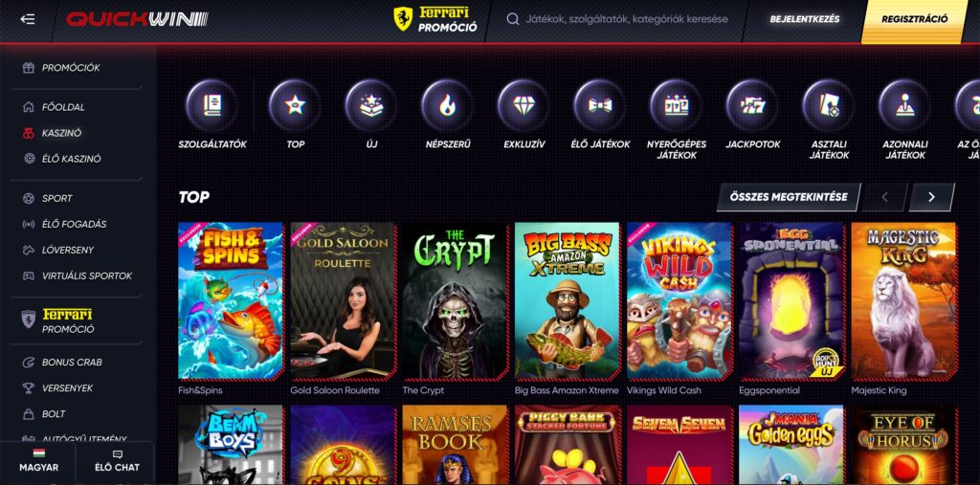Select the Azonnali játékok joystick icon
The image size is (980, 485).
coord(904,105)
